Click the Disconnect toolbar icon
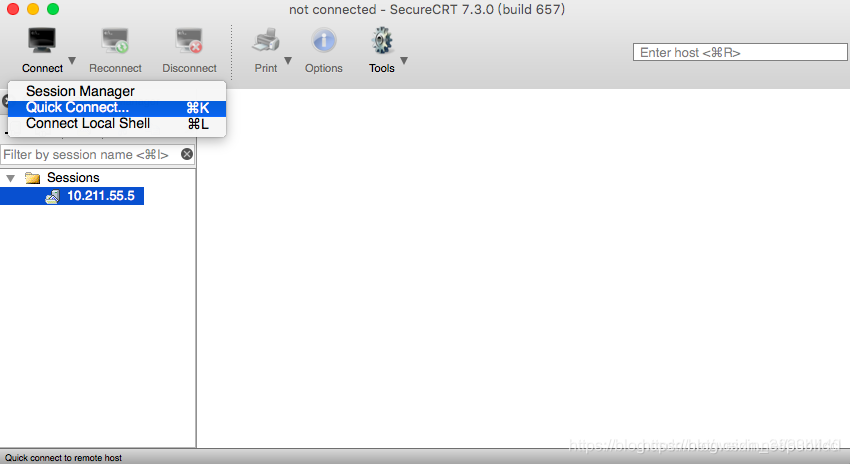The image size is (850, 464). [x=189, y=41]
